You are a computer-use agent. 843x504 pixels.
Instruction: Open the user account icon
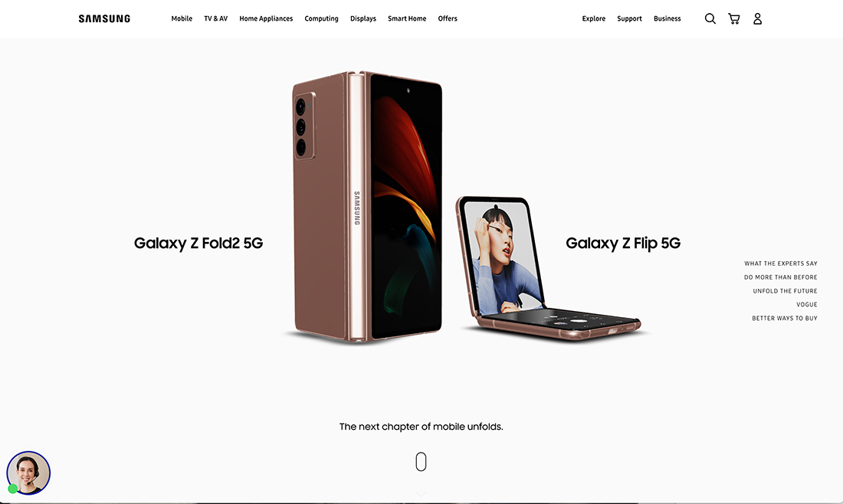point(757,19)
